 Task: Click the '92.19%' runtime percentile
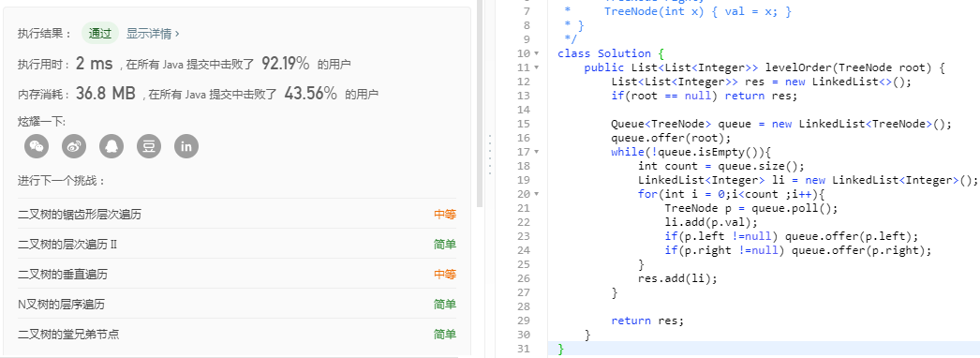point(286,63)
